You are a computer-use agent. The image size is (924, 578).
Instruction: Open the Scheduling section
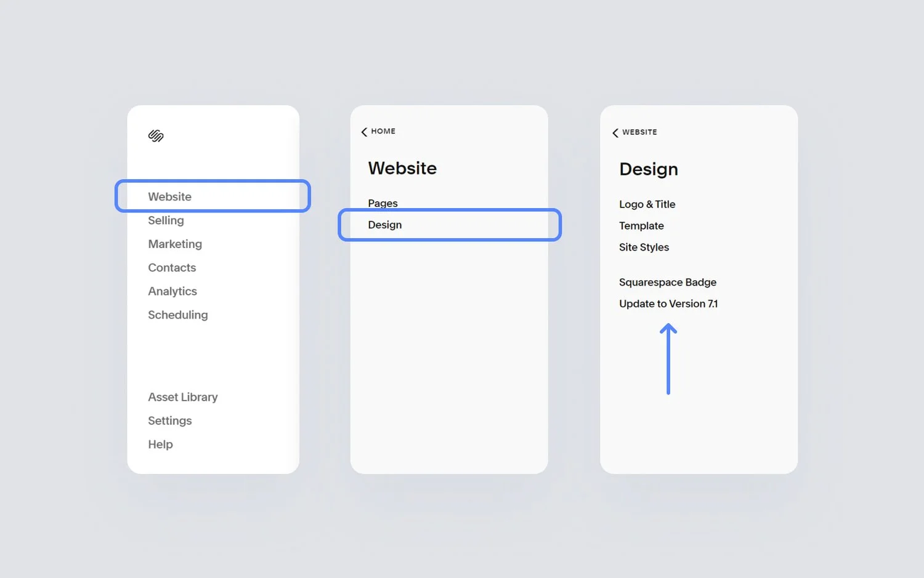coord(177,315)
